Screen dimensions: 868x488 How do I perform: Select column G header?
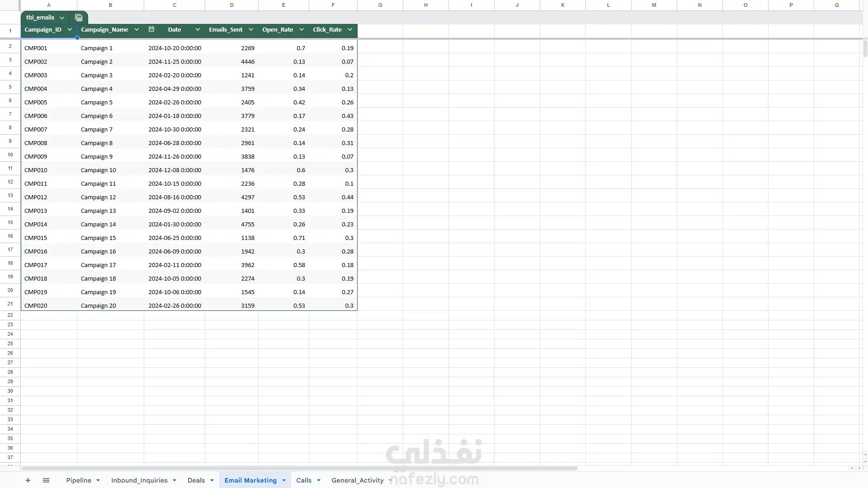(x=380, y=5)
